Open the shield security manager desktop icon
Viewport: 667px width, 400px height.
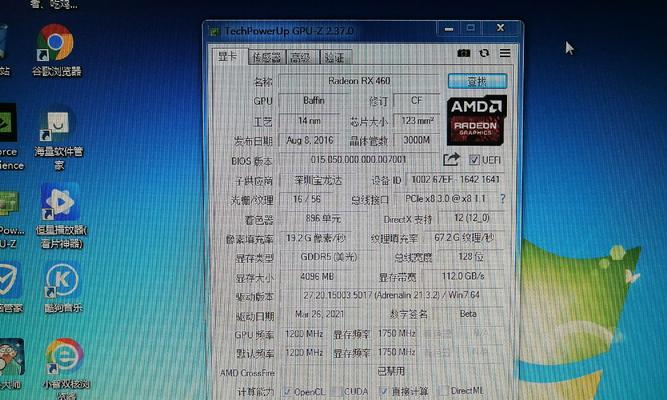point(9,288)
